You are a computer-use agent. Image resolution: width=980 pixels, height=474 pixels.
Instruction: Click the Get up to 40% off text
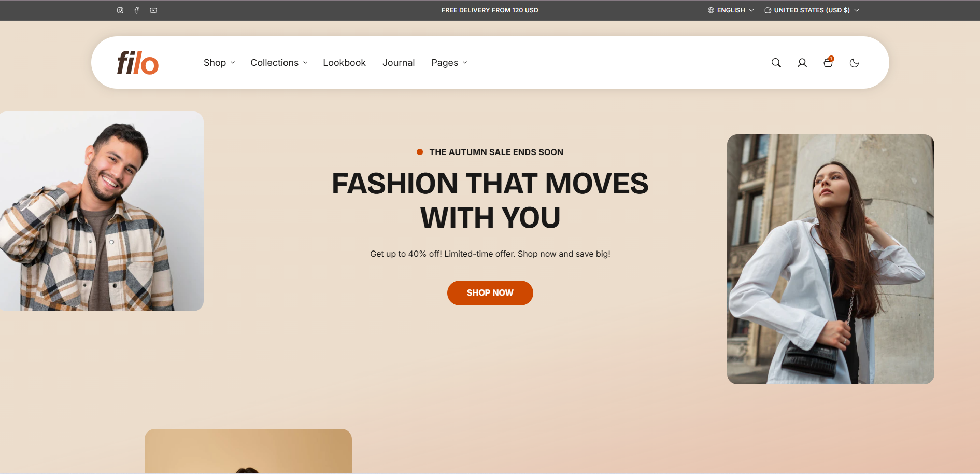pos(490,254)
